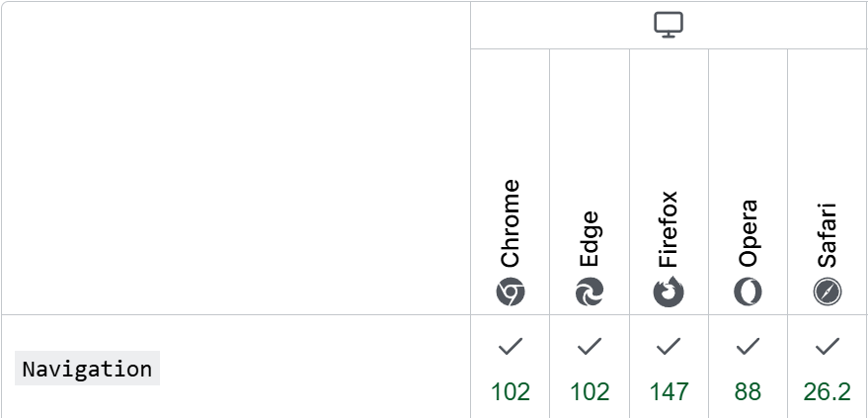Image resolution: width=868 pixels, height=418 pixels.
Task: Click the Safari compass logo icon
Action: coord(828,292)
